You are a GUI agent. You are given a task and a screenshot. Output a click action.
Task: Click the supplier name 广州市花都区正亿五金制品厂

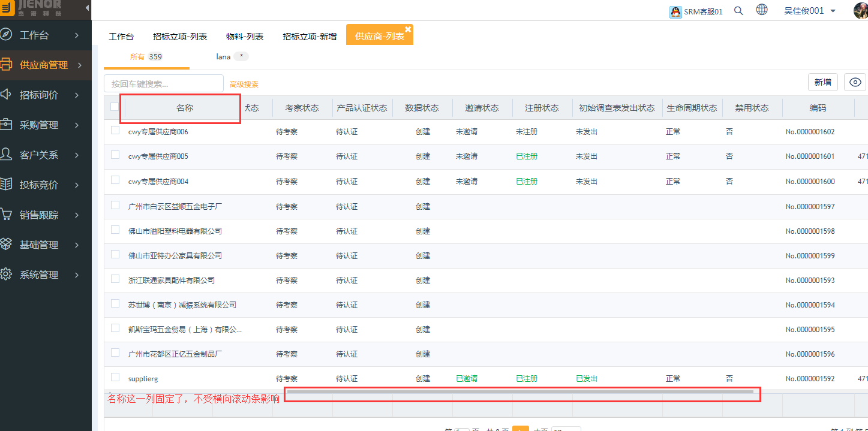(x=175, y=354)
